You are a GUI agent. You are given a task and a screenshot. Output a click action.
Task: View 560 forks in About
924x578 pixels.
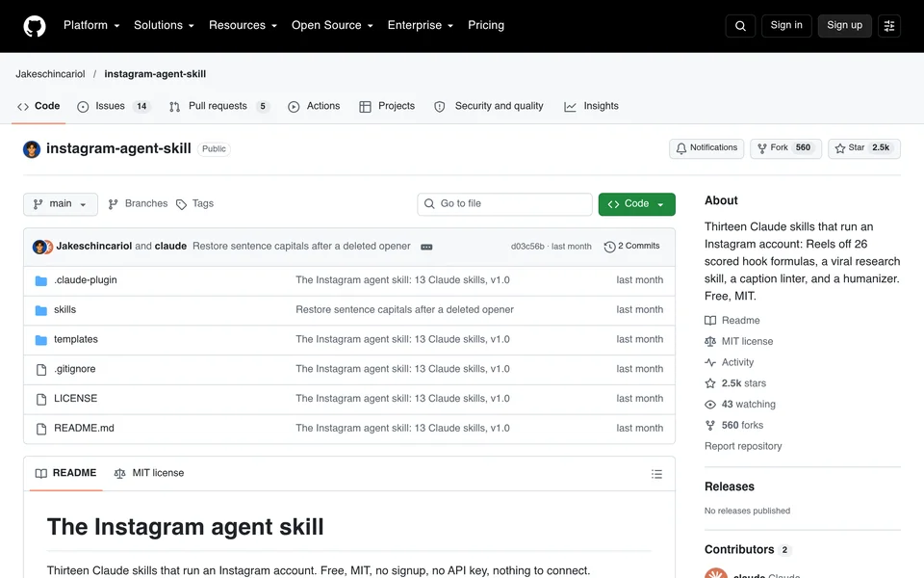point(734,425)
